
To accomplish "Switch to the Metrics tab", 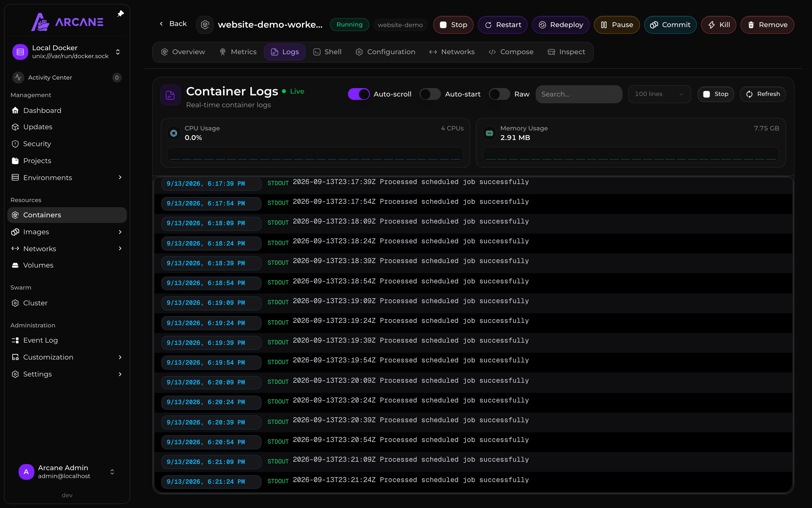I will pyautogui.click(x=238, y=52).
